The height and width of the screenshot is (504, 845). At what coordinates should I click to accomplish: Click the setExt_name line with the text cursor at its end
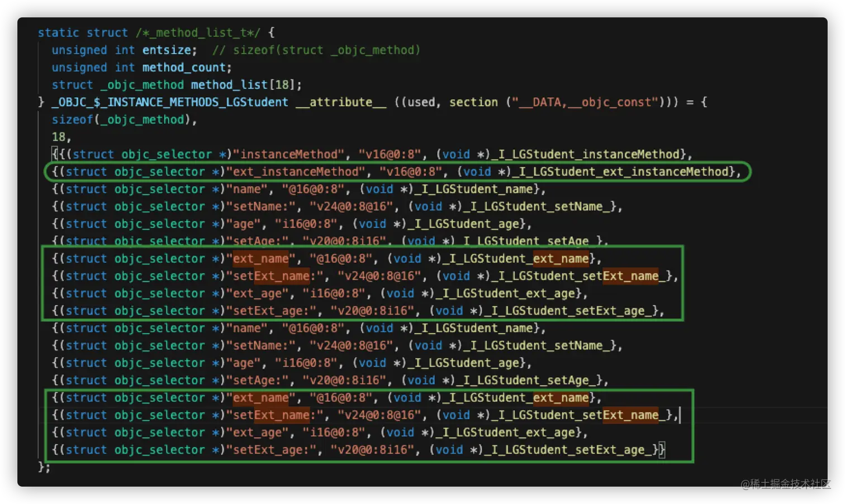coord(365,415)
